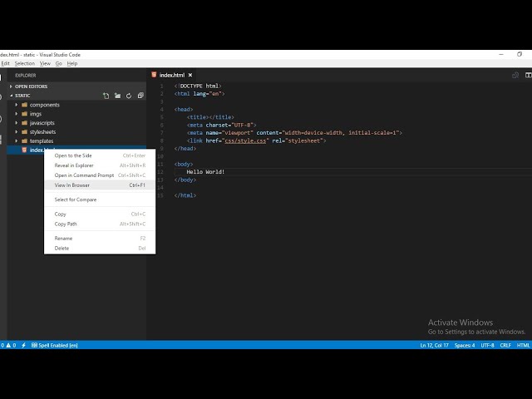This screenshot has width=532, height=399.
Task: Choose Delete from the context menu
Action: pyautogui.click(x=100, y=249)
